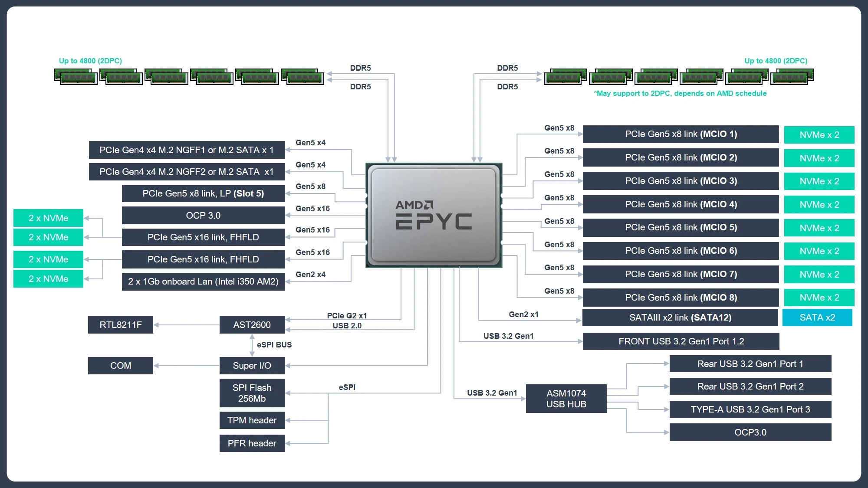Select the PCIe Gen5 x8 link LP Slot 5 box

click(x=203, y=193)
